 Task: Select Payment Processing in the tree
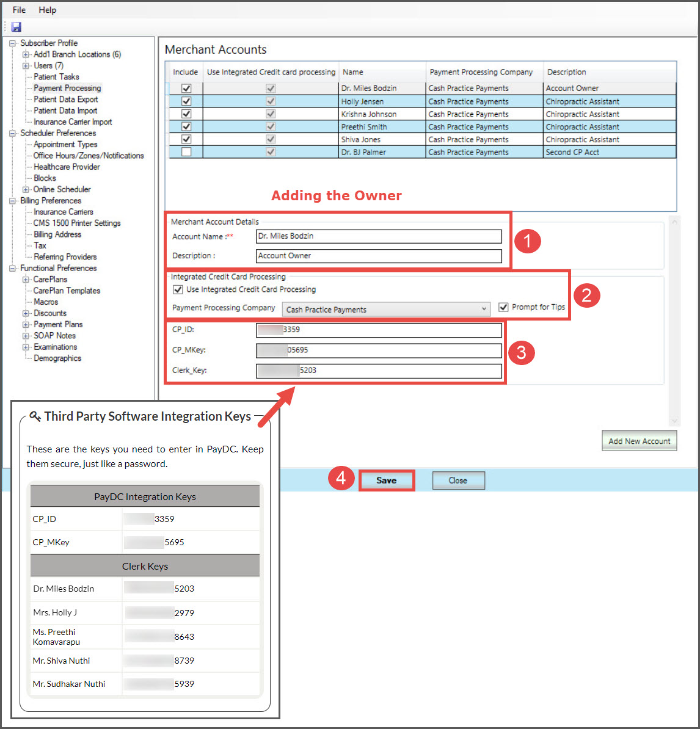click(x=67, y=88)
